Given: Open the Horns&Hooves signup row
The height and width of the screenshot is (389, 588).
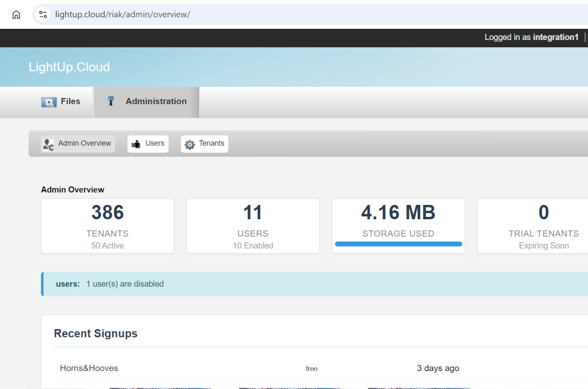Looking at the screenshot, I should pyautogui.click(x=321, y=368).
